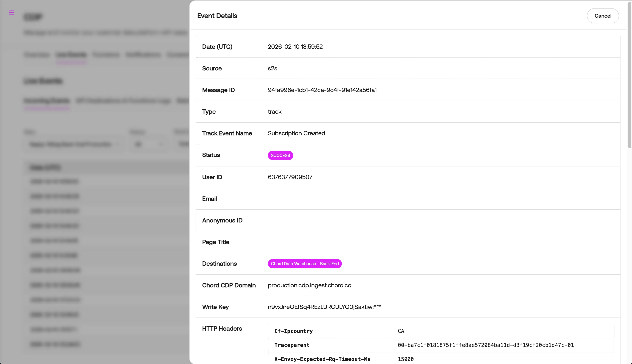Select the User ID value 6376377909507

[x=290, y=177]
